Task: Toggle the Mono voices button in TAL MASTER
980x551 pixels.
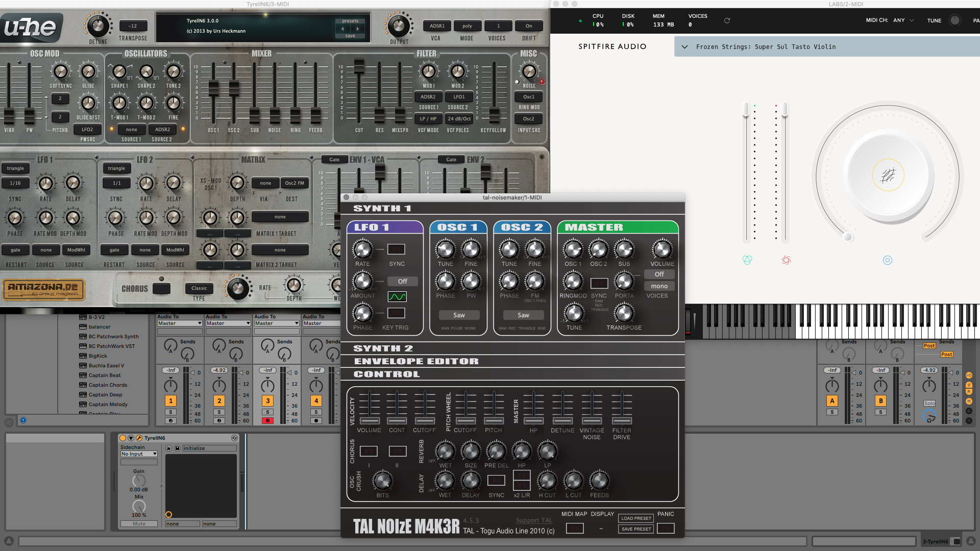Action: click(x=658, y=285)
